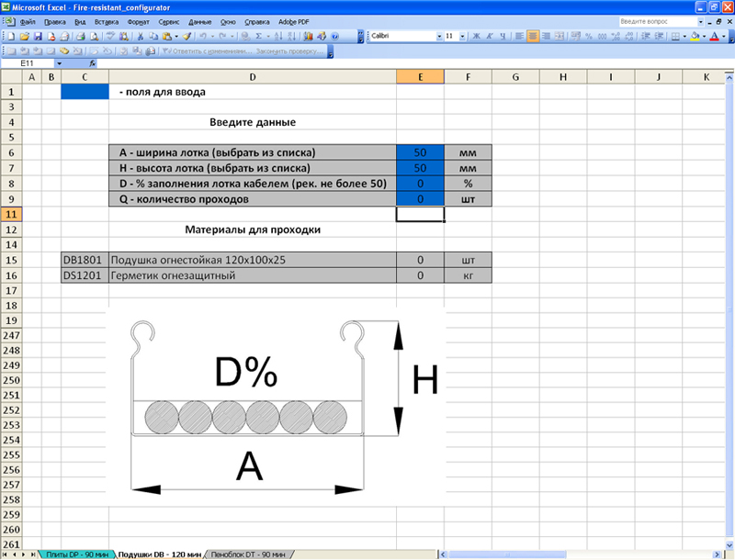Sort descending with the Z-A icon
Screen dimensions: 735x560
(x=291, y=36)
